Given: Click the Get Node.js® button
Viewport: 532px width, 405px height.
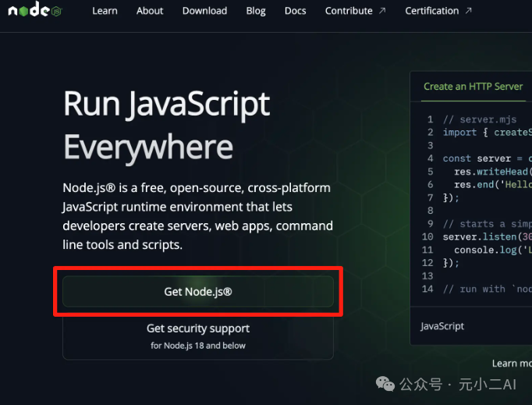Looking at the screenshot, I should (198, 291).
